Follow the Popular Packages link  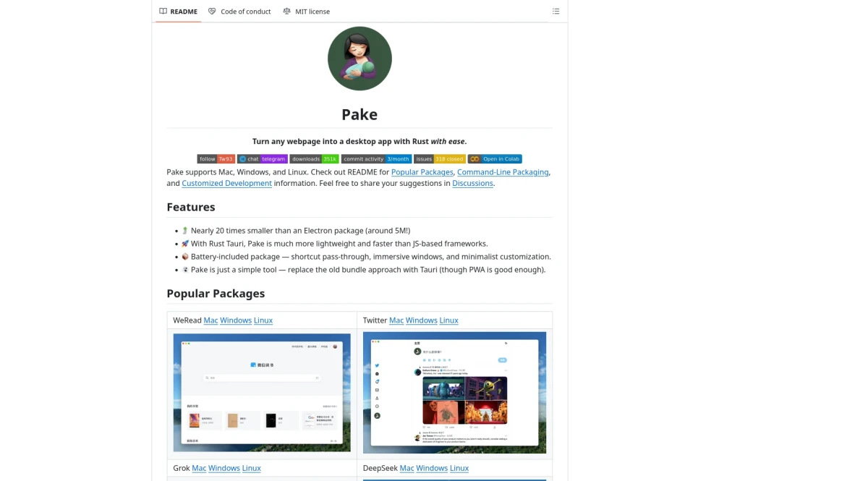click(422, 172)
